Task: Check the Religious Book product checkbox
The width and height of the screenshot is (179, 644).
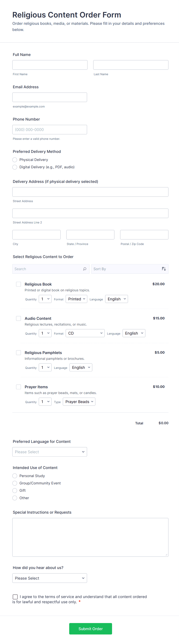Action: (x=18, y=284)
